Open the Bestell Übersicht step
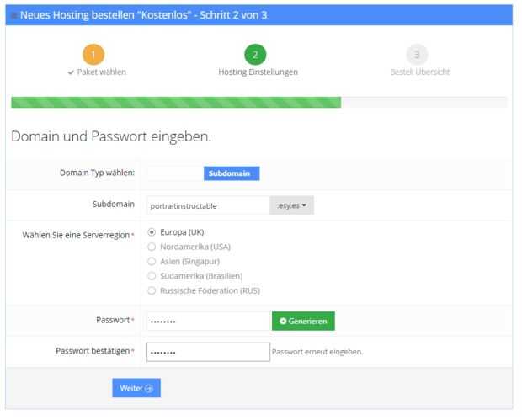 (x=419, y=72)
